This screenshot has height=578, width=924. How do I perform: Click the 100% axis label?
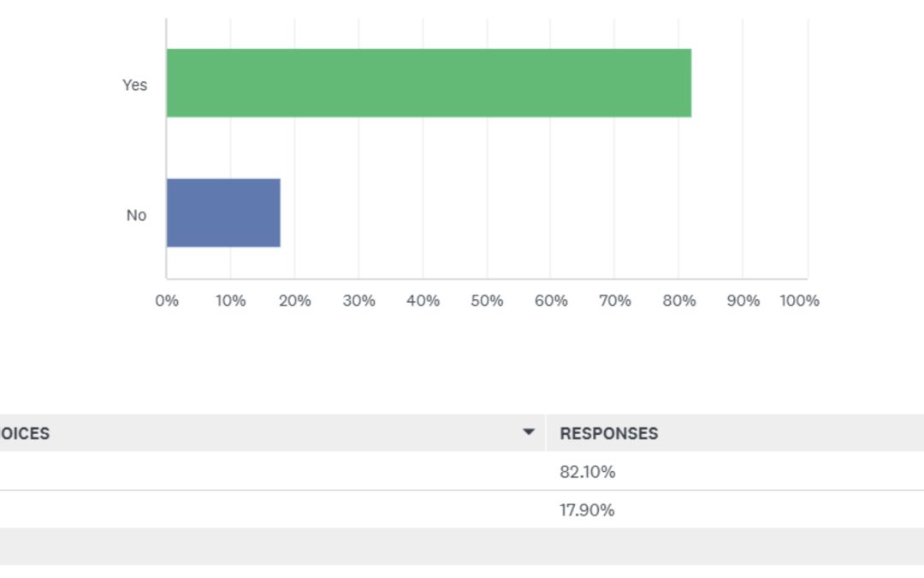[800, 301]
